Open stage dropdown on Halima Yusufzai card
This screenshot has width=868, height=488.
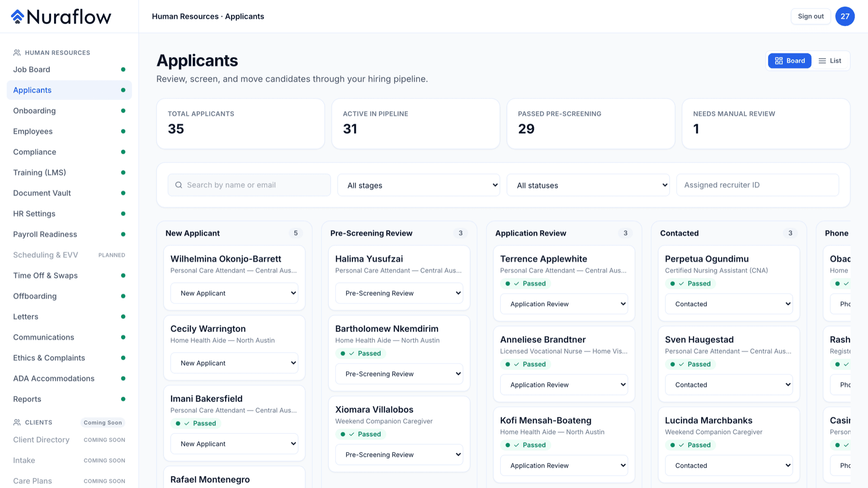pos(399,293)
